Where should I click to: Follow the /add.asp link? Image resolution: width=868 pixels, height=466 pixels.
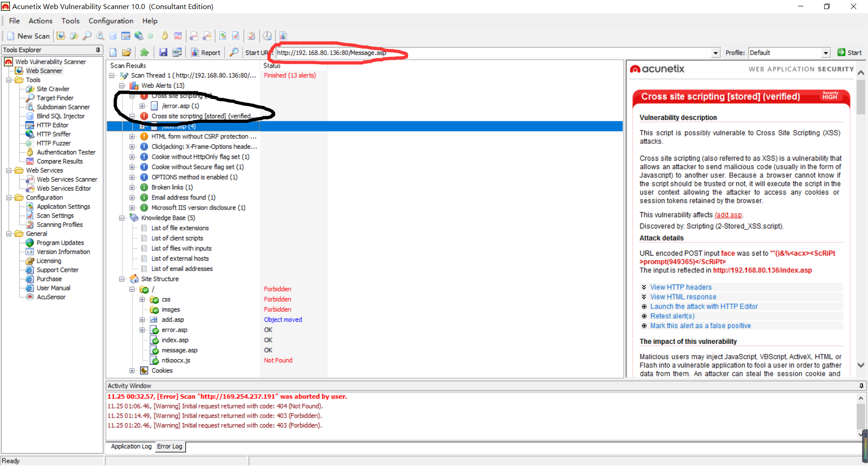pos(728,215)
